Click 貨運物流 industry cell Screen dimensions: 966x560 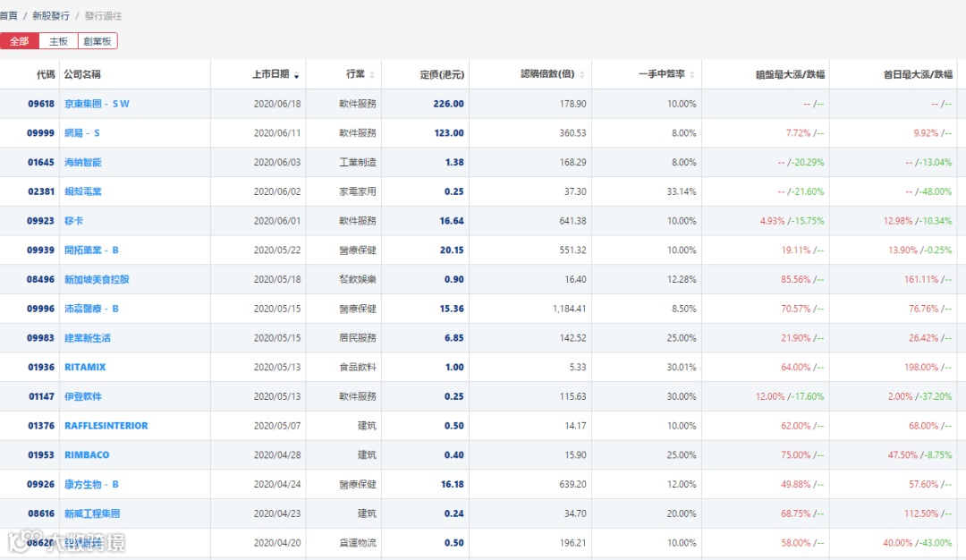click(x=357, y=543)
